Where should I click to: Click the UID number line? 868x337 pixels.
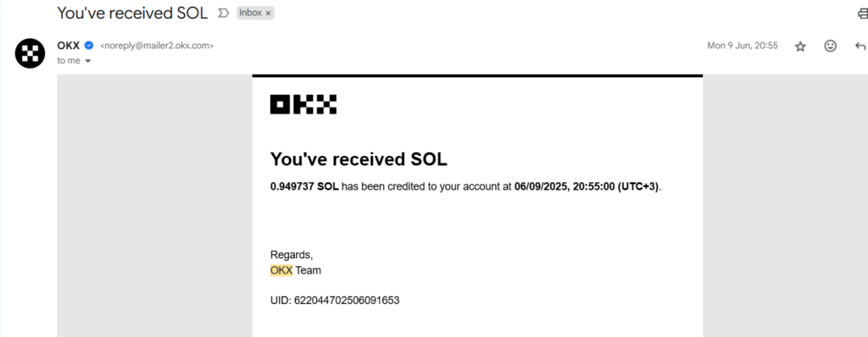tap(335, 301)
